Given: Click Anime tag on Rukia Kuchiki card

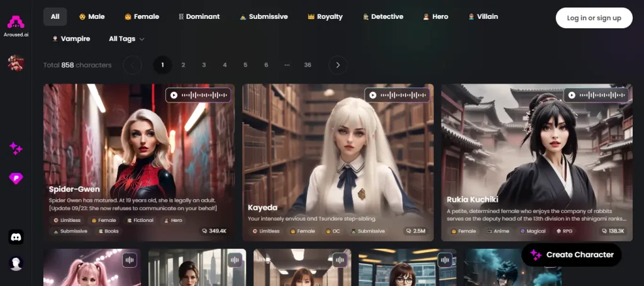Looking at the screenshot, I should [498, 231].
